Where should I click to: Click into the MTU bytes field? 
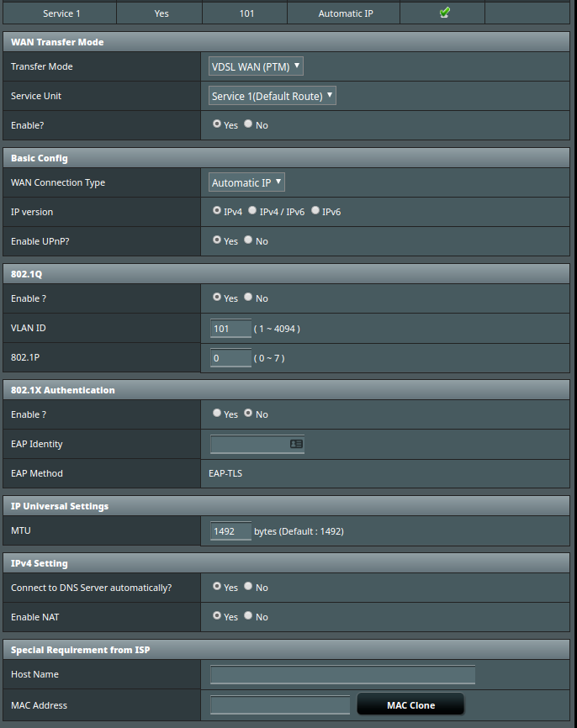pyautogui.click(x=230, y=531)
